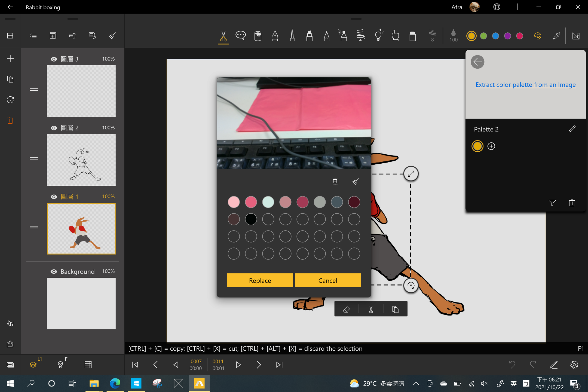Screen dimensions: 588x392
Task: Pick the eyedropper color tool
Action: (556, 36)
